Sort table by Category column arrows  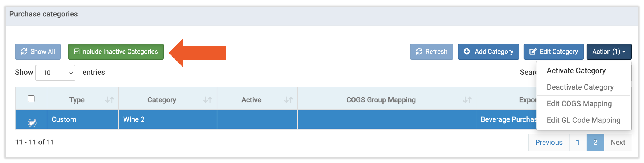(x=208, y=100)
